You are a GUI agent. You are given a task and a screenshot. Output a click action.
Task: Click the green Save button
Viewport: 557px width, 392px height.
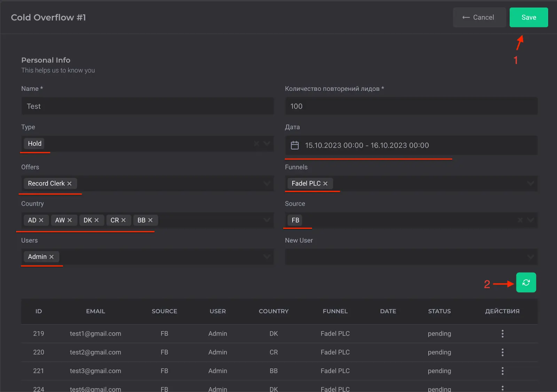[x=528, y=17]
